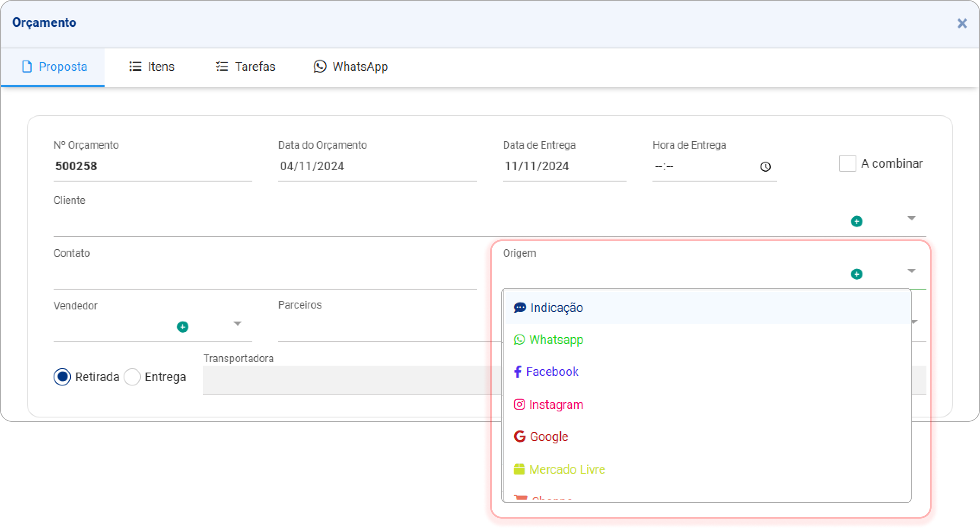This screenshot has width=980, height=529.
Task: Go to the WhatsApp tab
Action: coord(350,67)
